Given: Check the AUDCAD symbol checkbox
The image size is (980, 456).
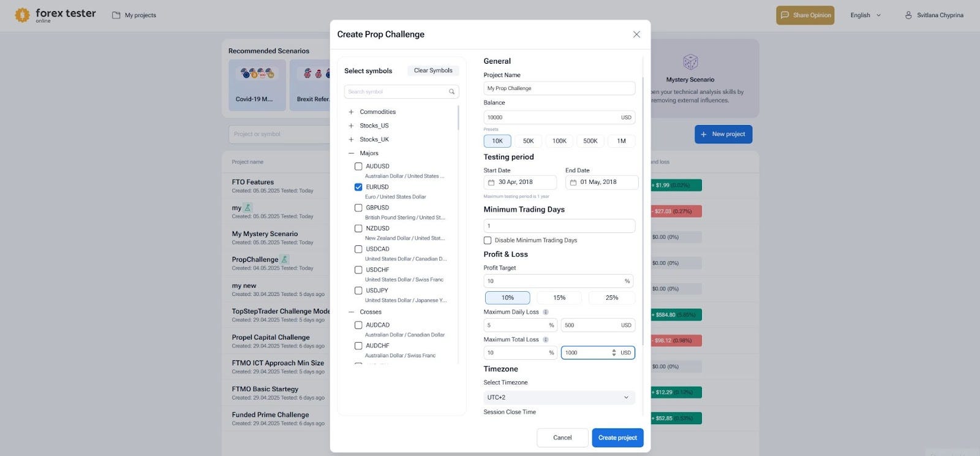Looking at the screenshot, I should click(x=358, y=325).
